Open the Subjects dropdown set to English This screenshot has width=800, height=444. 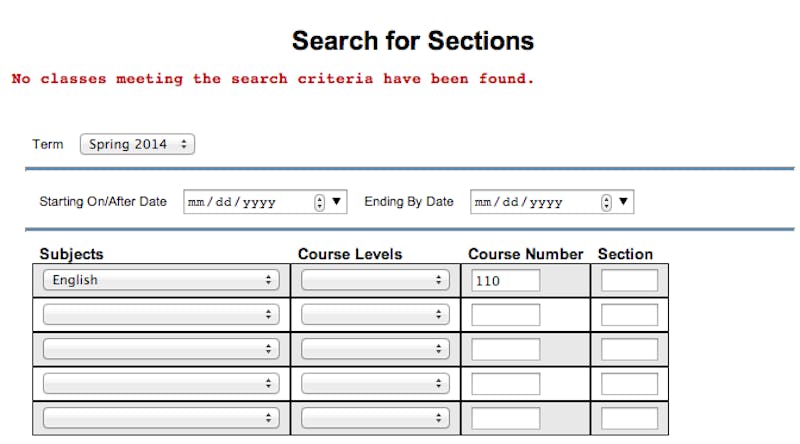tap(161, 280)
